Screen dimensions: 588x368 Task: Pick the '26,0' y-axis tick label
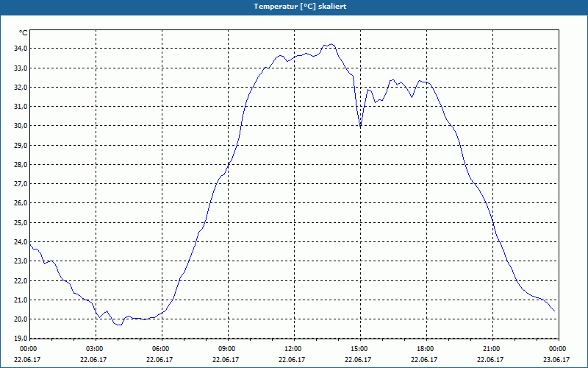(21, 203)
